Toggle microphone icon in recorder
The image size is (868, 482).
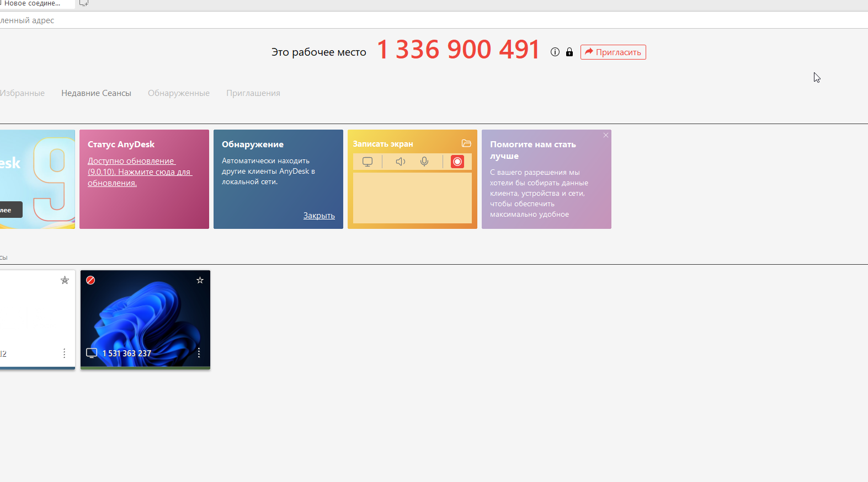[x=424, y=162]
